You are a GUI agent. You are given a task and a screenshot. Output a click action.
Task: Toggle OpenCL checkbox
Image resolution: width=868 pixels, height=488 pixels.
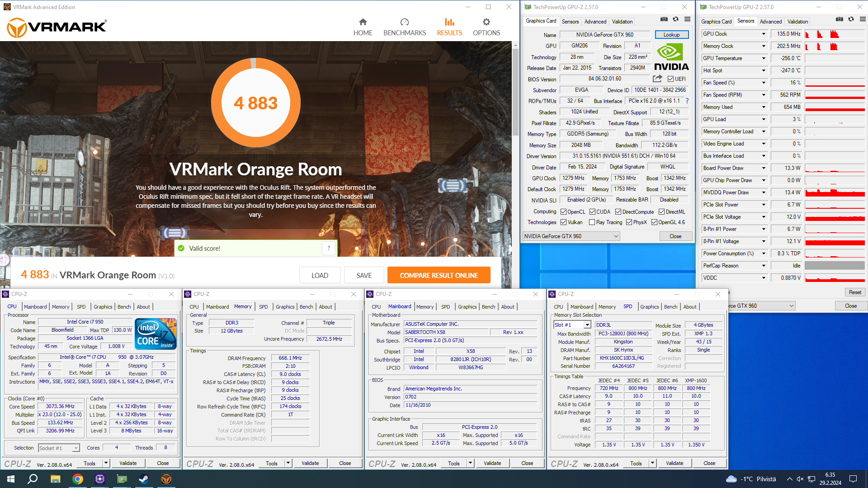click(564, 212)
